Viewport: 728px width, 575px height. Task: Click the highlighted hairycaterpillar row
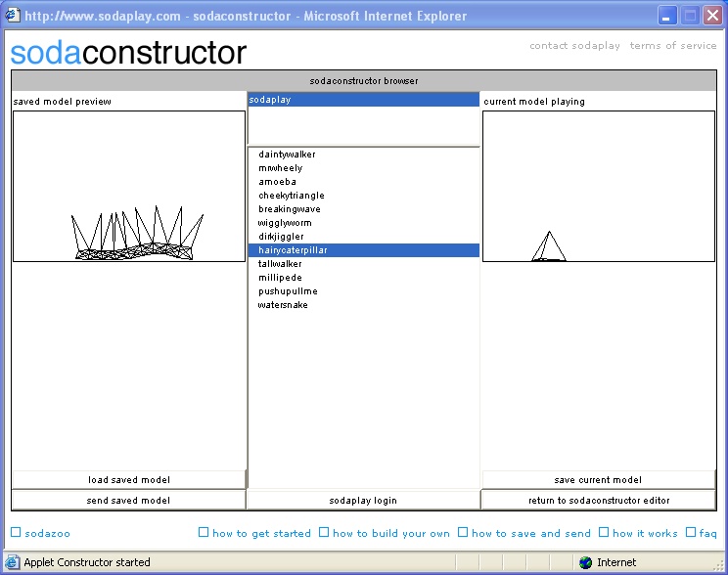pyautogui.click(x=364, y=250)
